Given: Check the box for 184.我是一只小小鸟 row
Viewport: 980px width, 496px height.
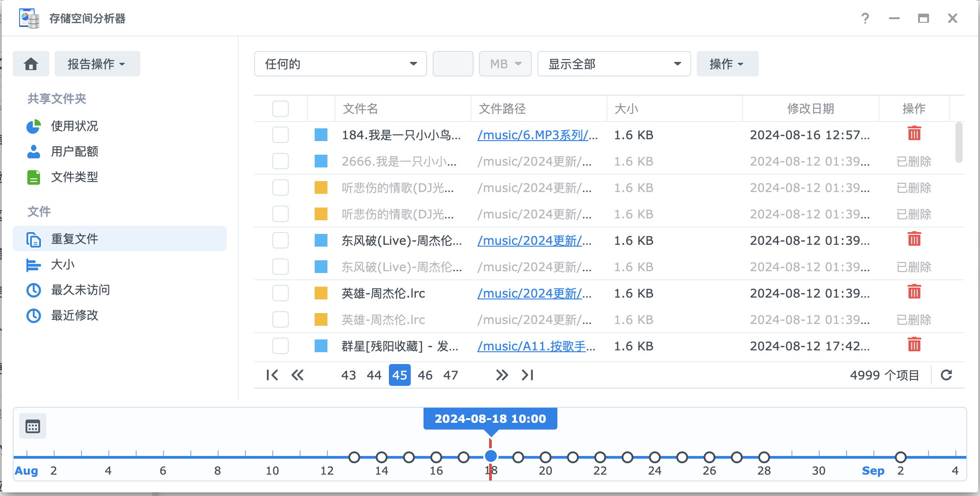Looking at the screenshot, I should pos(281,135).
